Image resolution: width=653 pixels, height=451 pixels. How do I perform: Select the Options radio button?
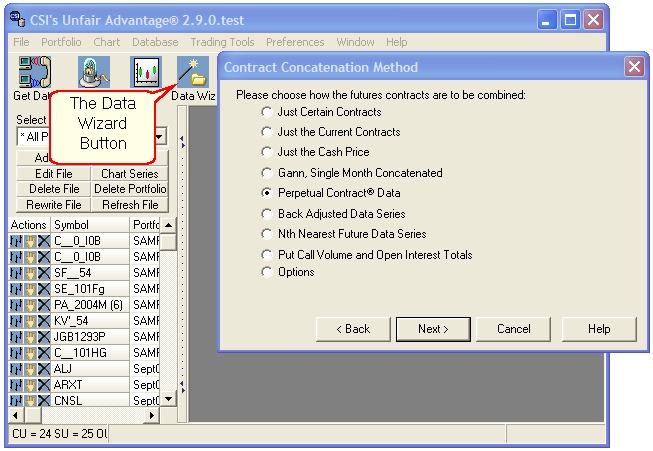coord(267,272)
